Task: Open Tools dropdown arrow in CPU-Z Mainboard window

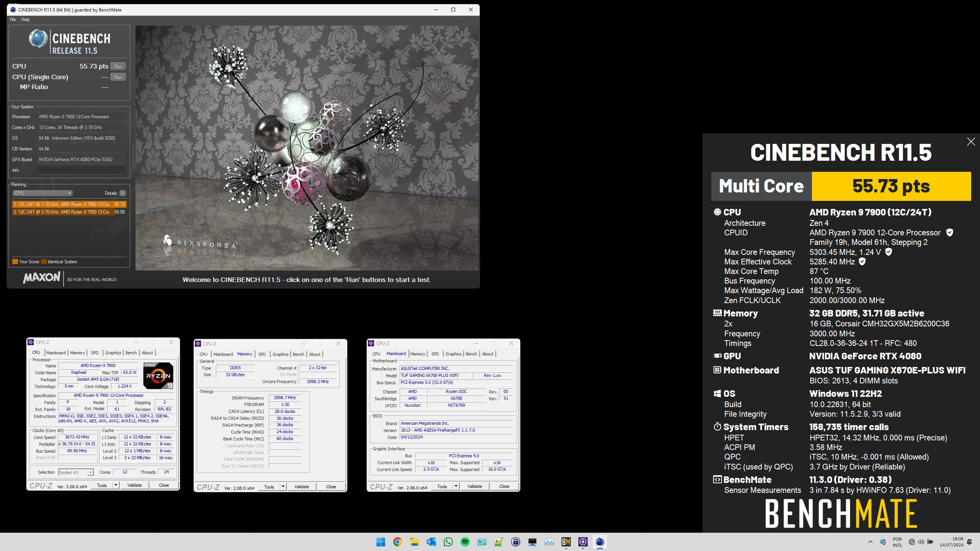Action: [x=456, y=486]
